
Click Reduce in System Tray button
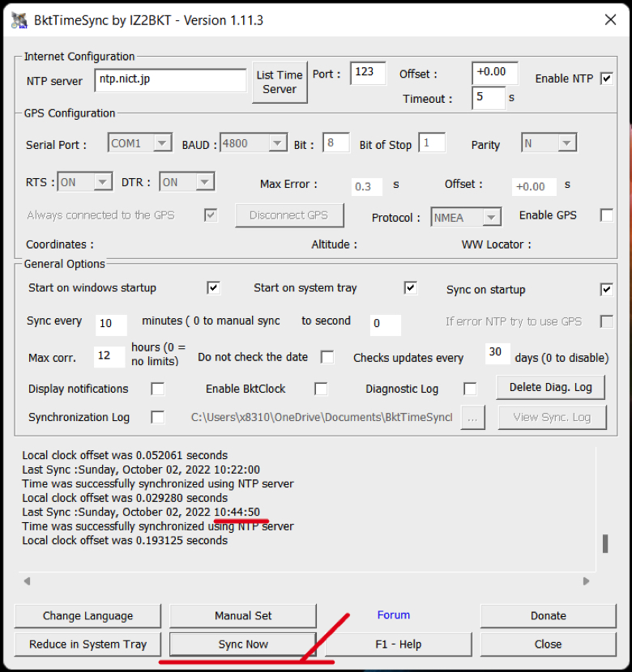point(88,644)
